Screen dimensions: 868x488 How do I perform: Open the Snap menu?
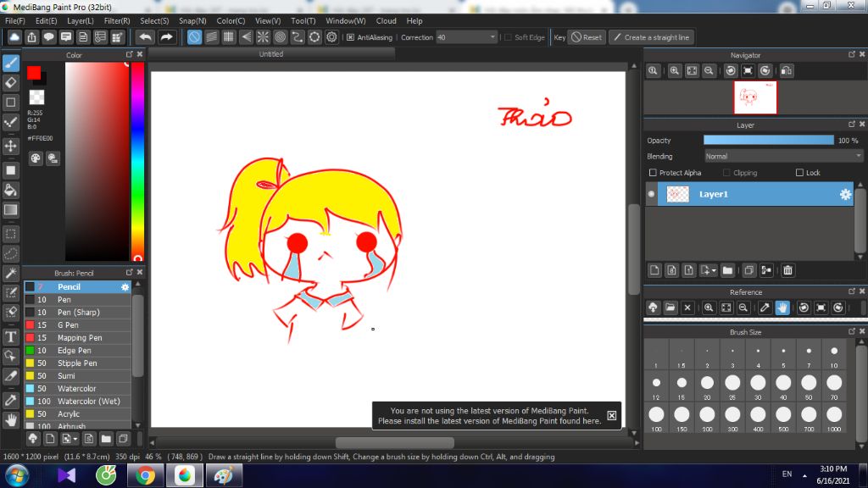(192, 20)
